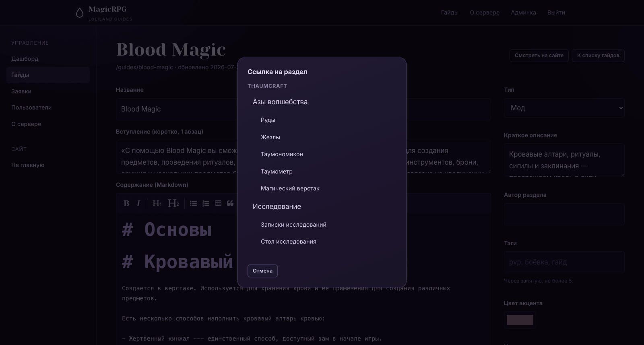The width and height of the screenshot is (644, 345).
Task: Open О сервере in the sidebar
Action: (x=48, y=124)
